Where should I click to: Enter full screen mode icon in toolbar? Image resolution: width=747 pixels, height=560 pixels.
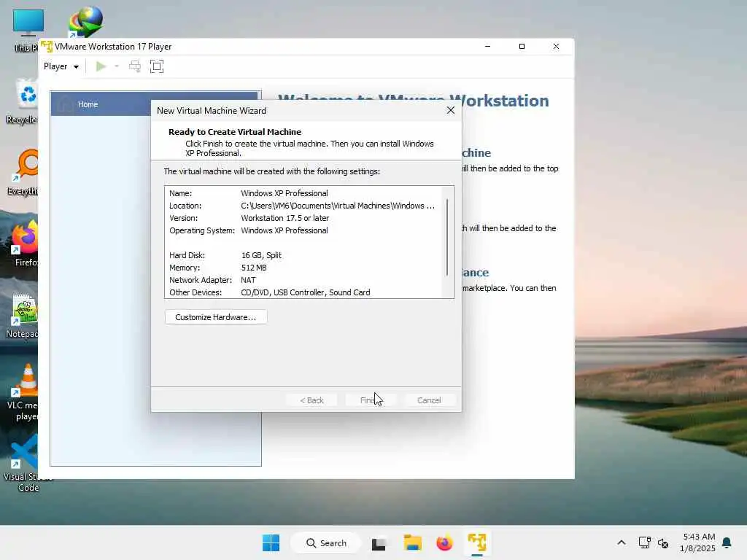click(157, 66)
